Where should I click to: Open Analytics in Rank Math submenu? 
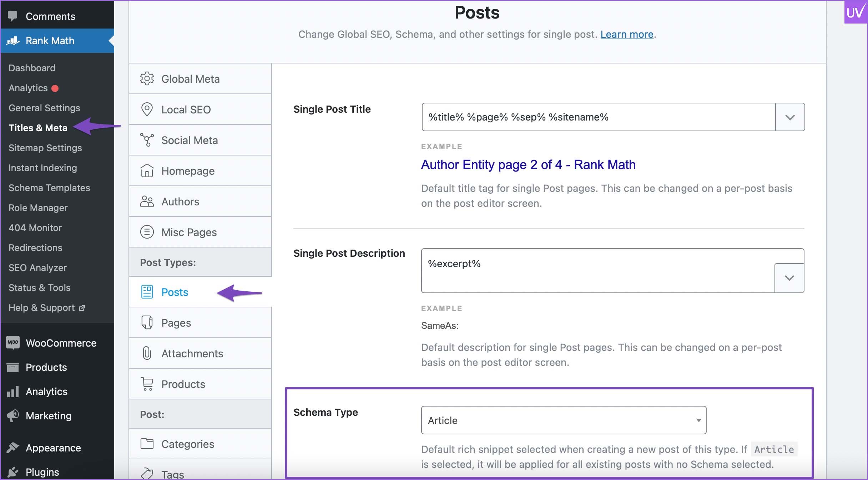[28, 88]
